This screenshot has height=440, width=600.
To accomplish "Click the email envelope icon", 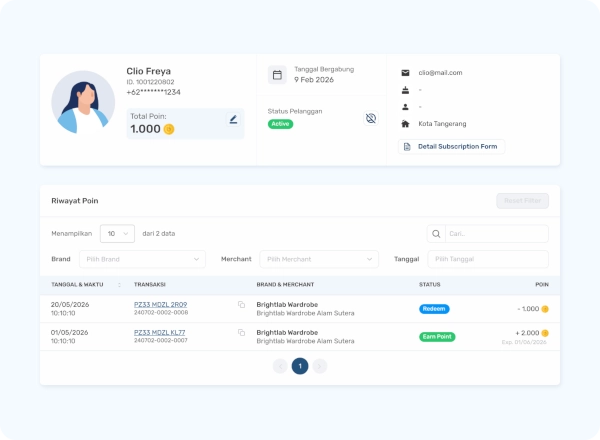I will (x=405, y=73).
